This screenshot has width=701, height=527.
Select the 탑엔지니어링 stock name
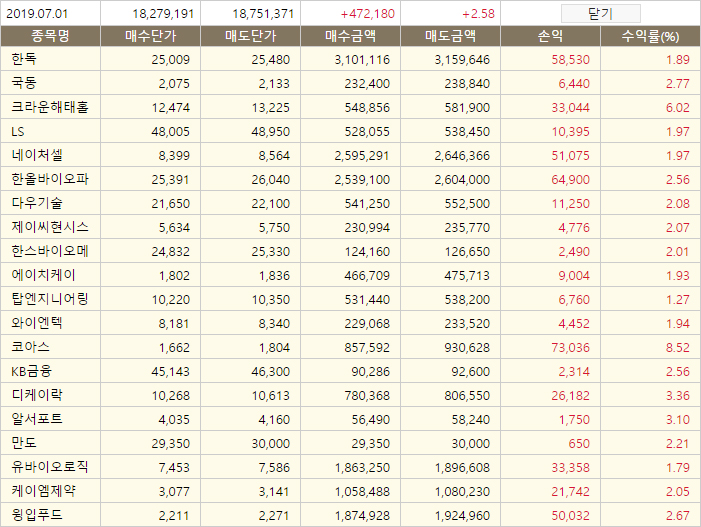coord(50,299)
